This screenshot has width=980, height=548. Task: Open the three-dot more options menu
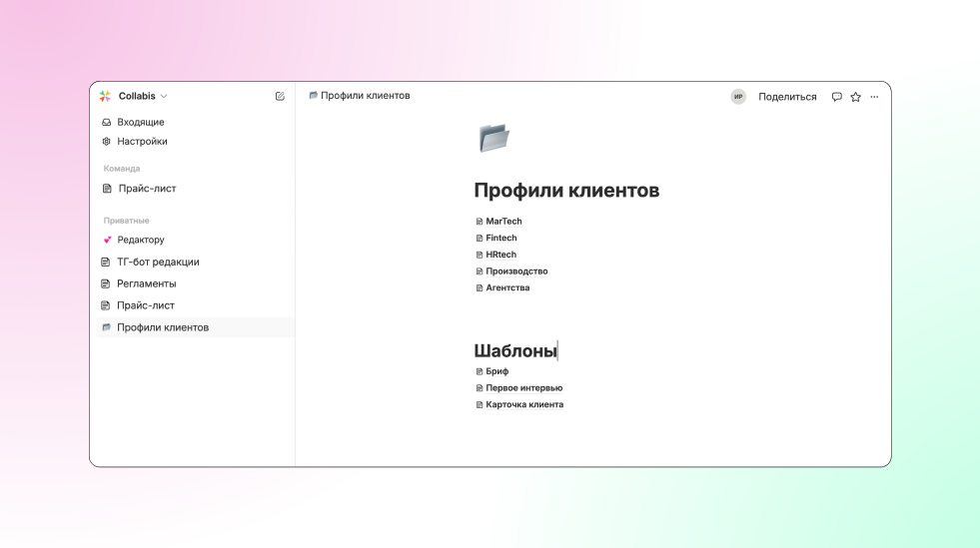click(x=874, y=97)
